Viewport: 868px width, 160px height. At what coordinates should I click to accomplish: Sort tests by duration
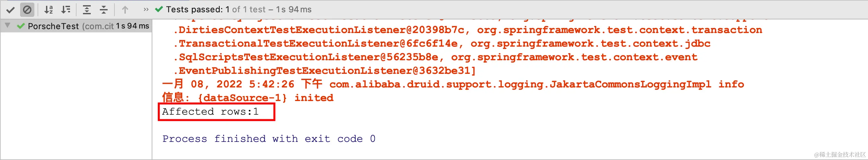coord(66,10)
